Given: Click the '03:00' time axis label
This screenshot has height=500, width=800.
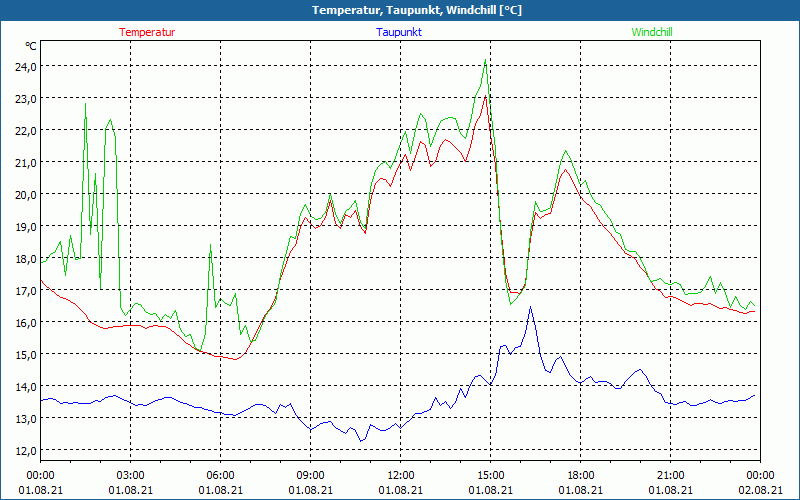Looking at the screenshot, I should click(131, 476).
